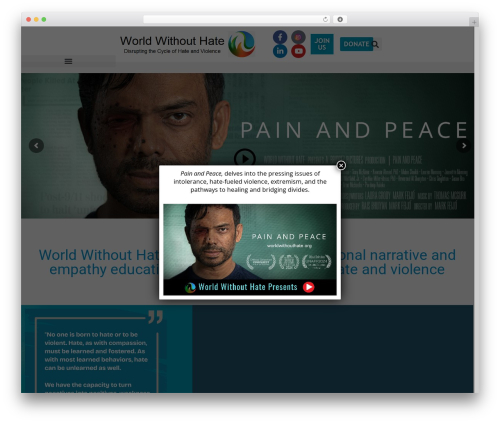Click the red macOS close window dot
Viewport: 500px width, 423px height.
click(29, 19)
